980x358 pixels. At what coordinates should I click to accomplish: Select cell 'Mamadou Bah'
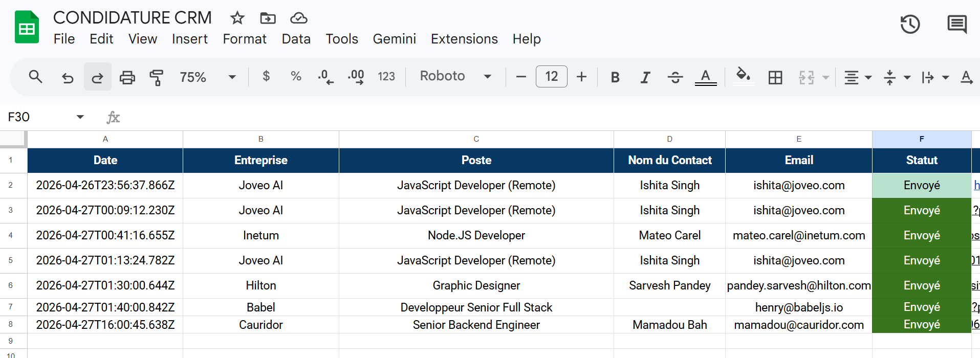669,325
